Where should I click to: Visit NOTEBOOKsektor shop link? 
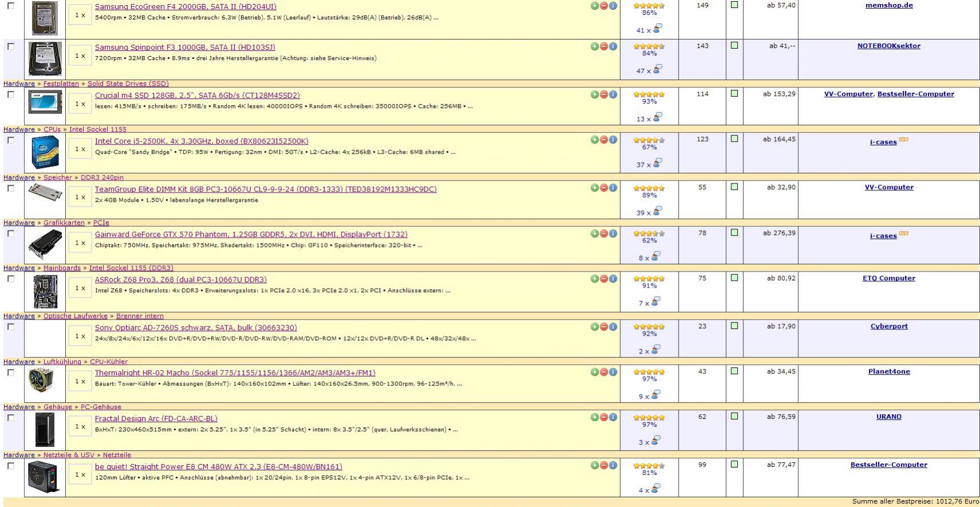pyautogui.click(x=889, y=46)
